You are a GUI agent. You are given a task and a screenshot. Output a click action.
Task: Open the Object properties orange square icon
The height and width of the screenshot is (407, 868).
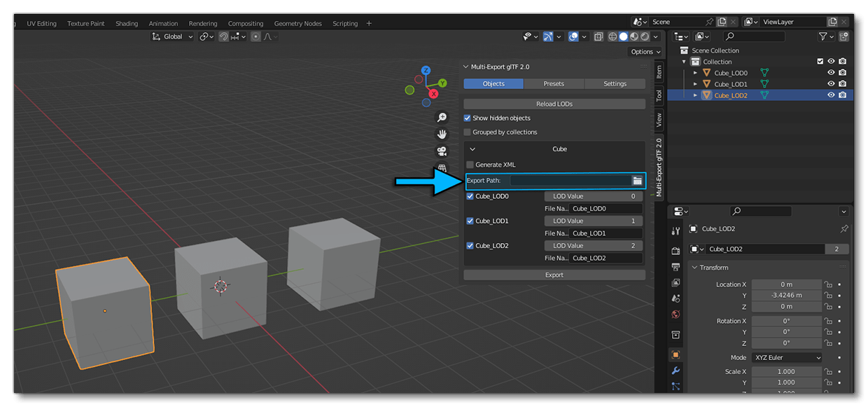(675, 354)
